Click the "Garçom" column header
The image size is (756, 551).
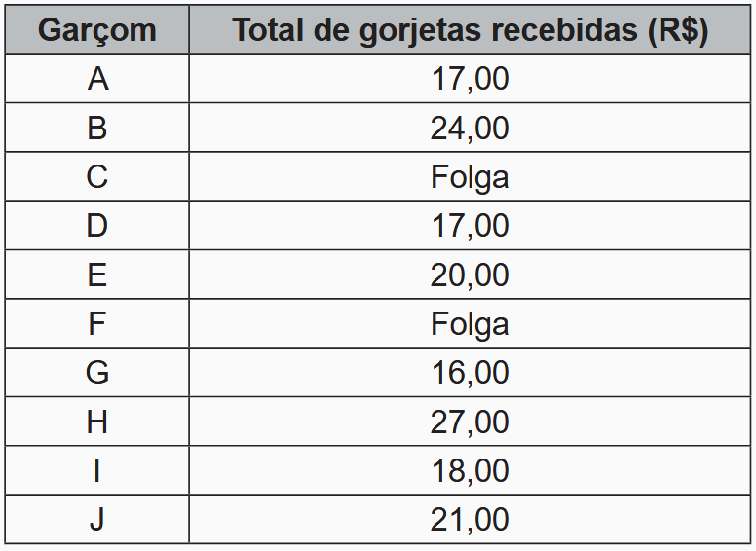pyautogui.click(x=96, y=30)
